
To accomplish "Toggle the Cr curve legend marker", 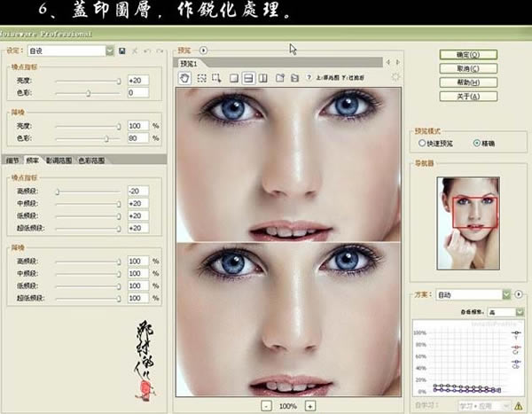I will point(516,349).
